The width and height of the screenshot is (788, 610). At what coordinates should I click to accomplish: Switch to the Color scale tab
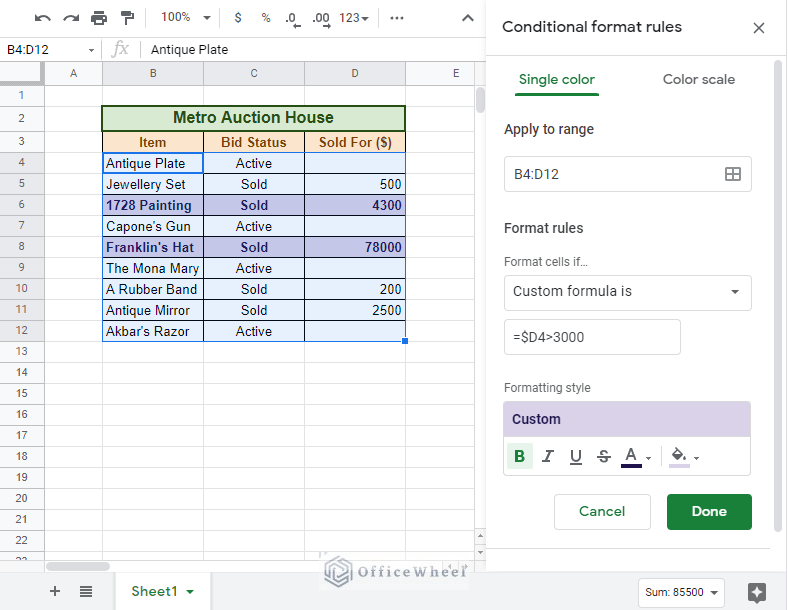coord(698,80)
